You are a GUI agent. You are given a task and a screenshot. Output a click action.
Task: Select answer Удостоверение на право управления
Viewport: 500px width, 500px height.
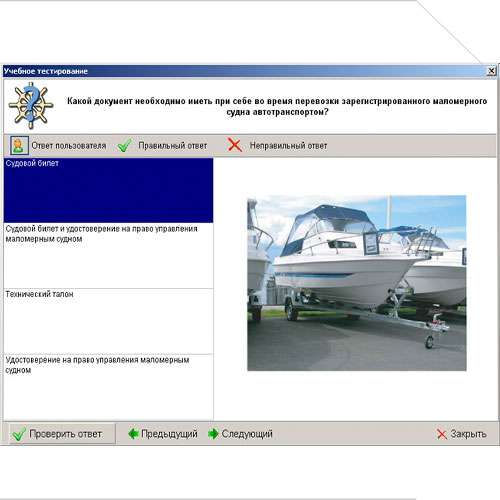coord(108,387)
